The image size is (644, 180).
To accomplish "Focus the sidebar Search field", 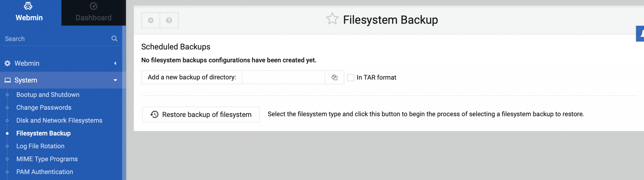I will pyautogui.click(x=57, y=39).
